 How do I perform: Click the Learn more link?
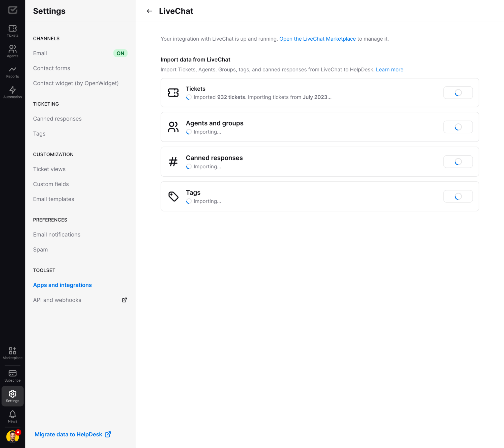point(389,69)
